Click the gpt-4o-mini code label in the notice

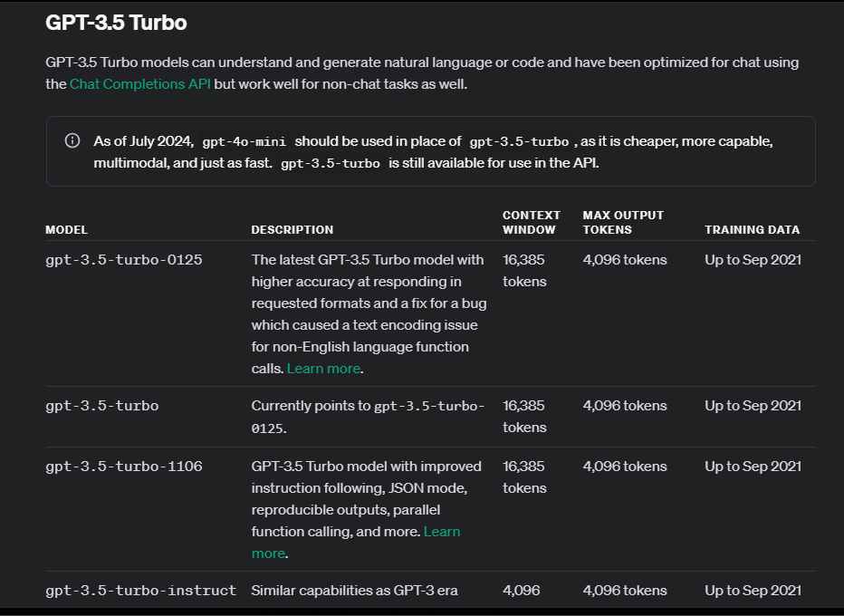point(244,141)
